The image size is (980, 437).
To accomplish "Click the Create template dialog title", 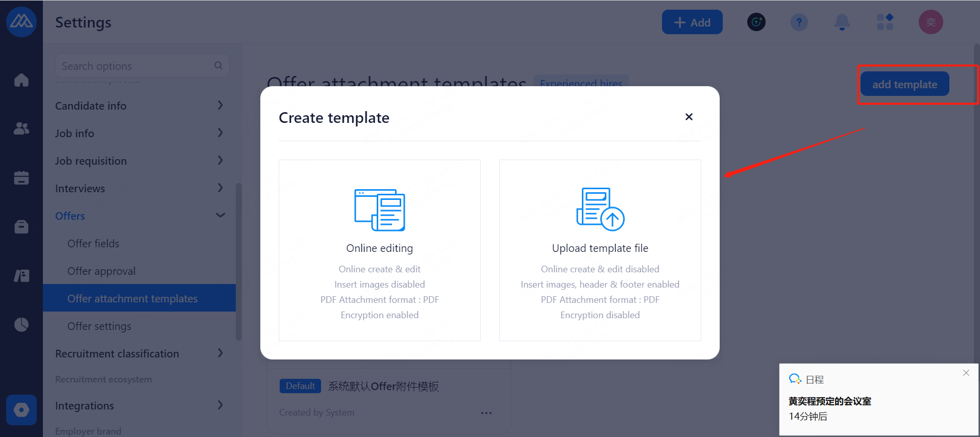I will point(334,117).
